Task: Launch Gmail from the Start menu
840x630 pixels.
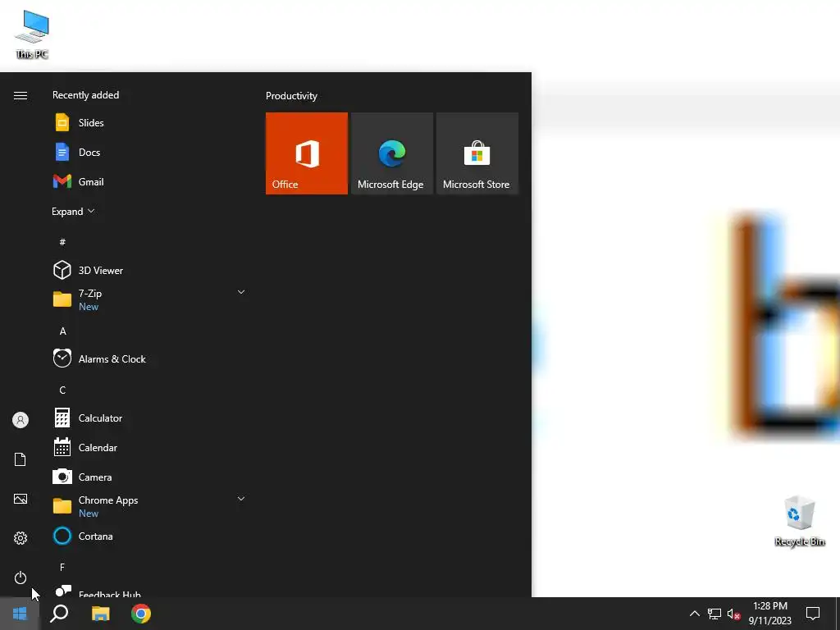Action: (149, 181)
